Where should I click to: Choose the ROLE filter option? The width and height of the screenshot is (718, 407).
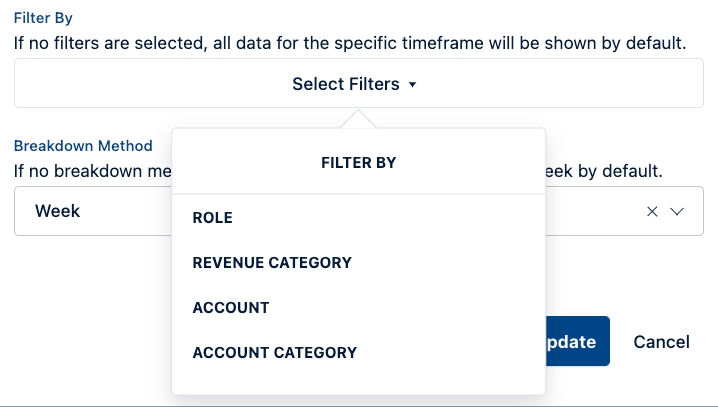tap(212, 218)
